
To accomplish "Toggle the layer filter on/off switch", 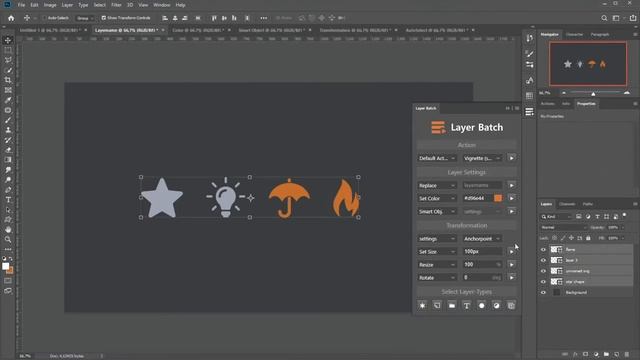I will [x=624, y=215].
